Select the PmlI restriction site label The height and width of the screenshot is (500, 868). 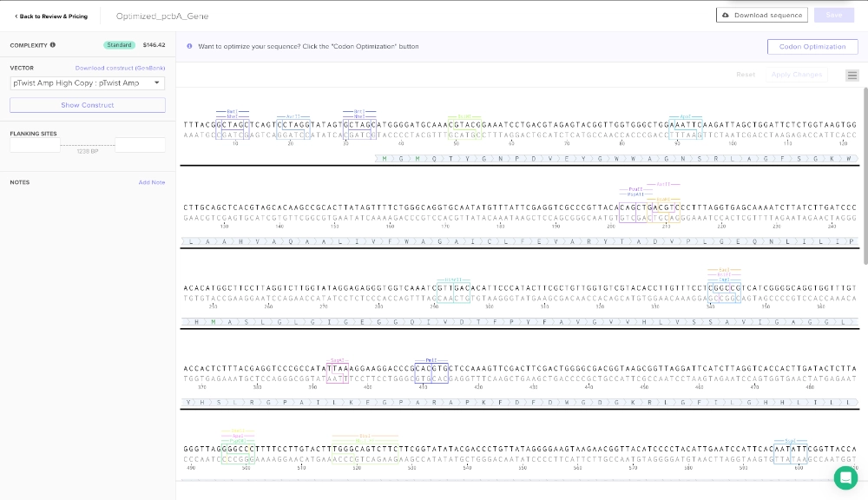[431, 359]
